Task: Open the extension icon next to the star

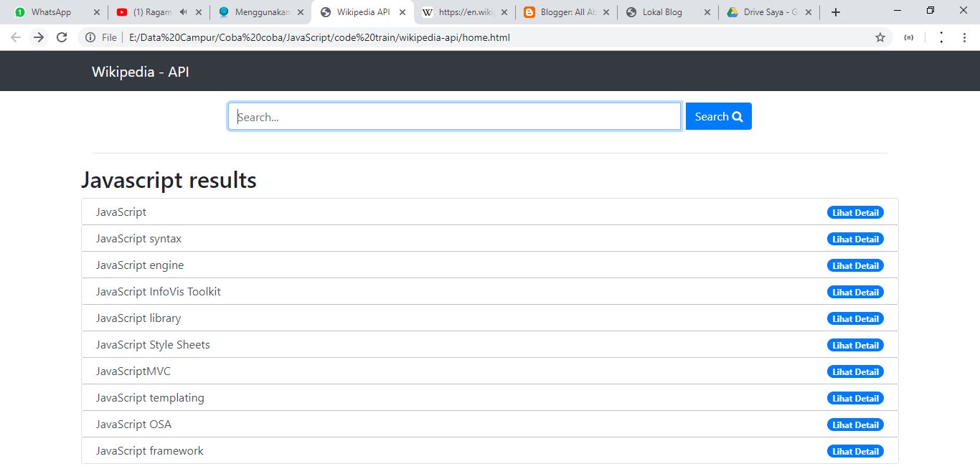Action: 910,37
